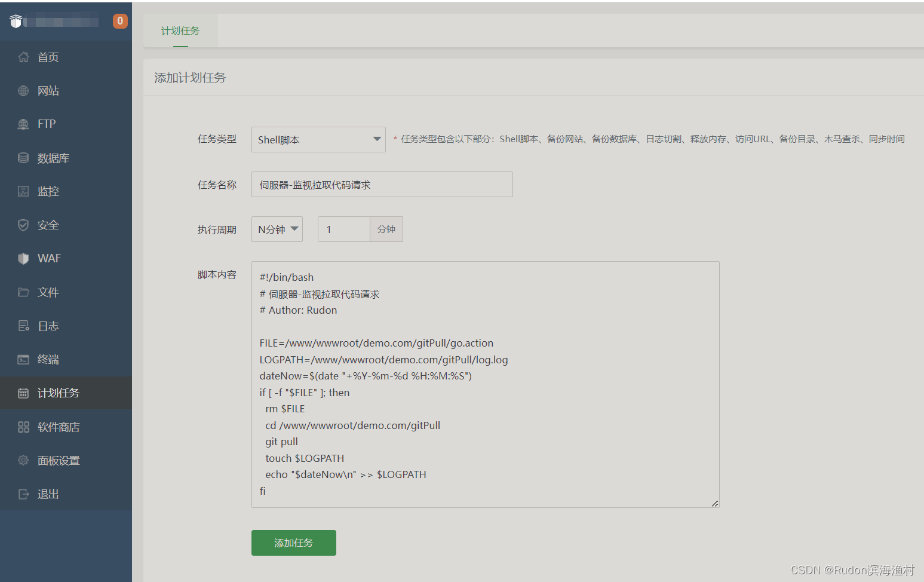Click the database icon beside 数据库
This screenshot has width=924, height=582.
click(x=23, y=158)
